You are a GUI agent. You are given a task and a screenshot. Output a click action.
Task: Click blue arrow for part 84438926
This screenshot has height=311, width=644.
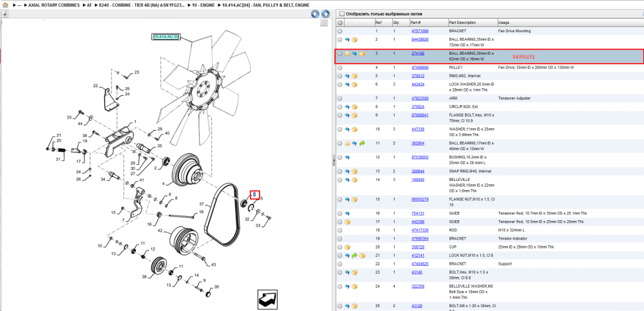tap(347, 39)
